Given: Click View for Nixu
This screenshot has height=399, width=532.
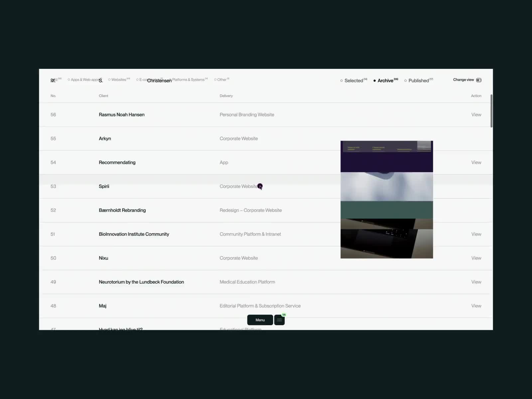Looking at the screenshot, I should coord(476,258).
